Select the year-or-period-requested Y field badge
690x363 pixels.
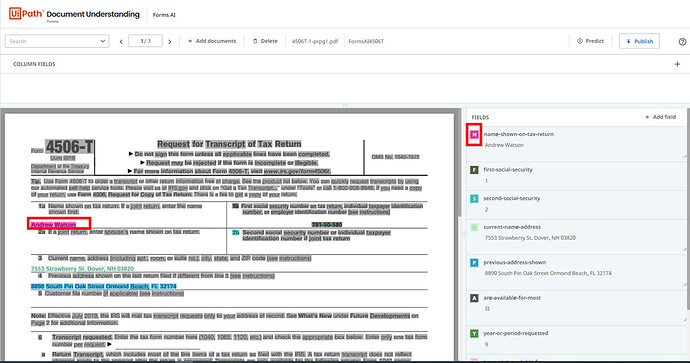(474, 334)
